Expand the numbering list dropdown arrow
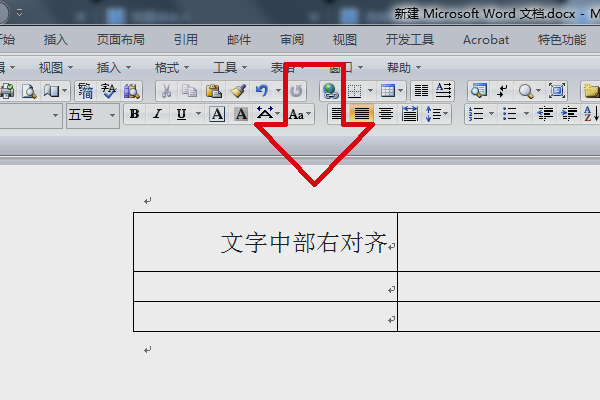 click(491, 114)
